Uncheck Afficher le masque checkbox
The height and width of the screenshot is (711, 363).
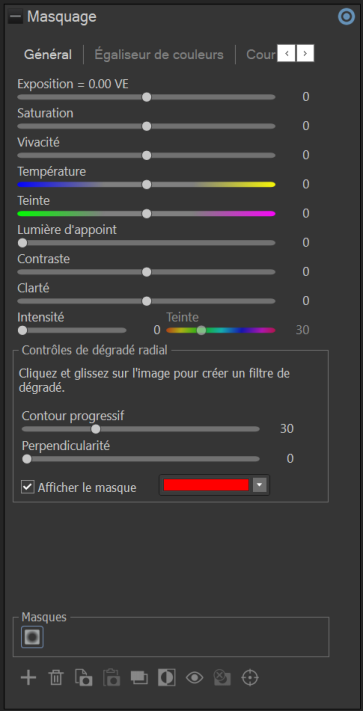tap(28, 487)
